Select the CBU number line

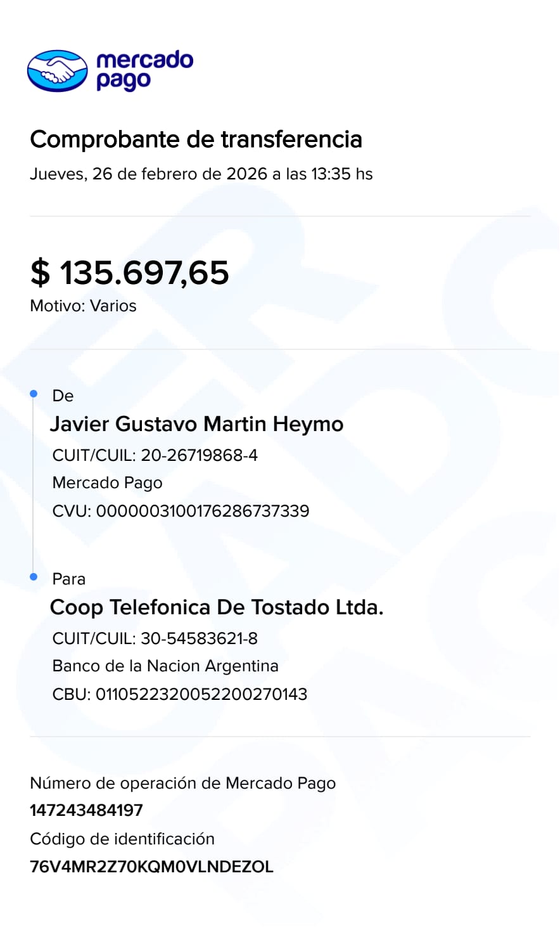click(179, 694)
